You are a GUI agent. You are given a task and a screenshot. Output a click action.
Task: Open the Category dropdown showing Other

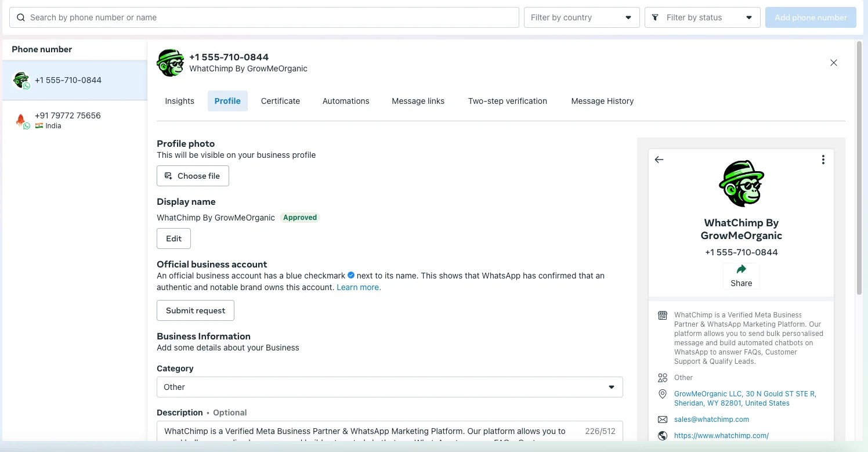(x=390, y=387)
